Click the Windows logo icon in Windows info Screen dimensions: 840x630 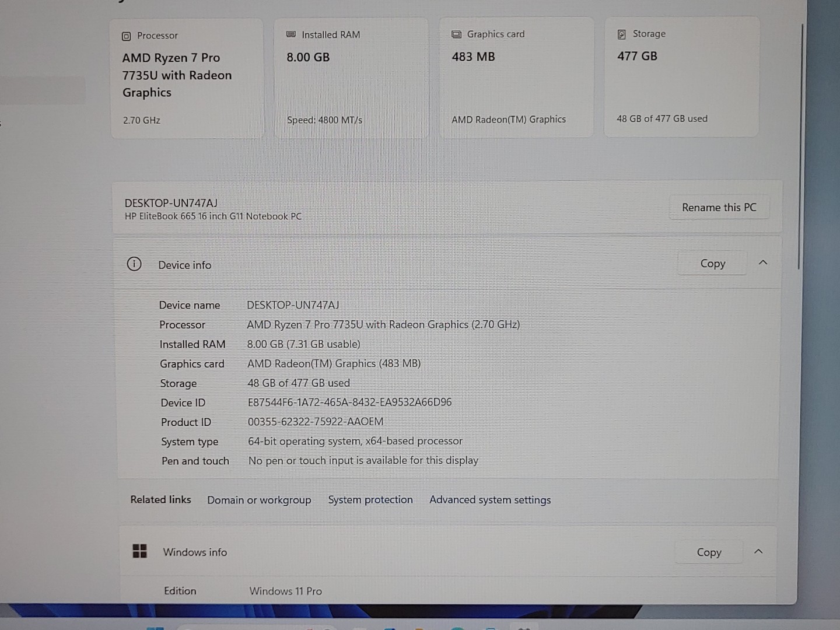click(x=140, y=551)
